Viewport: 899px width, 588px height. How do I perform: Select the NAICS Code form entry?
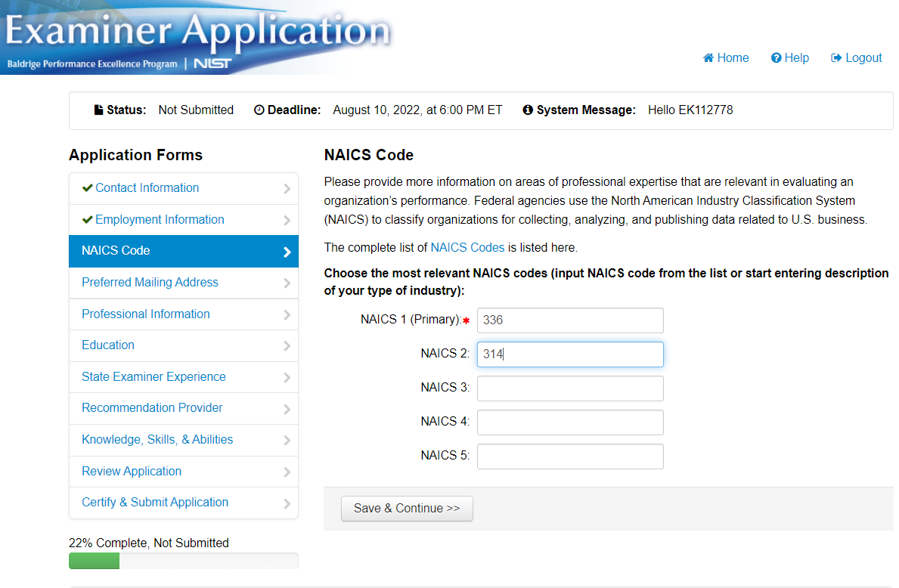click(184, 251)
